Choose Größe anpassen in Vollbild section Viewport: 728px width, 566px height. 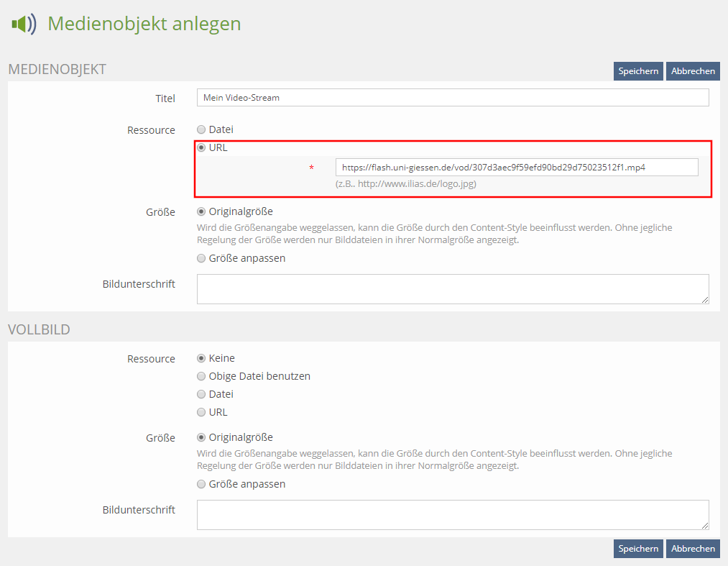coord(202,484)
